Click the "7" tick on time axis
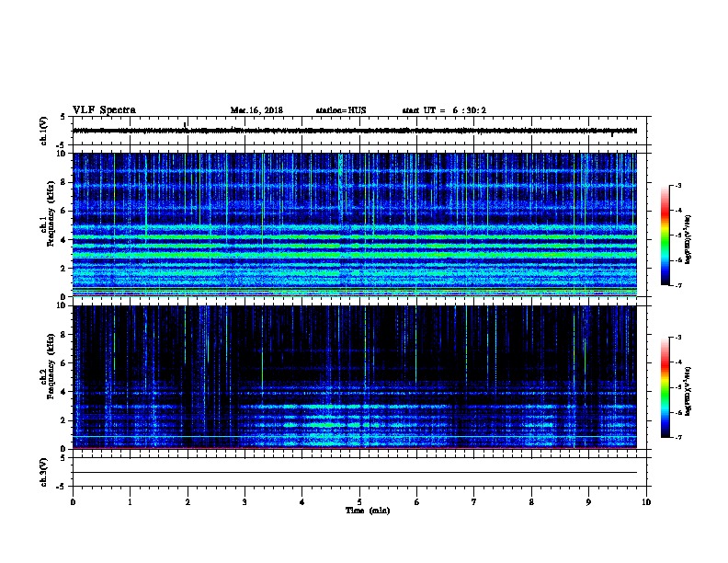This screenshot has height=563, width=728. (474, 502)
